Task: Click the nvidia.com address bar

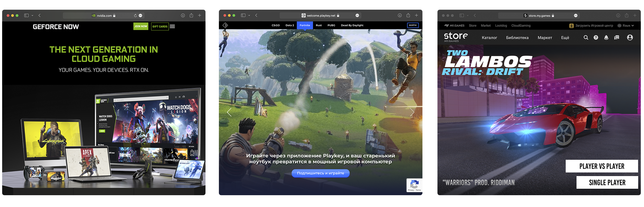Action: tap(104, 16)
